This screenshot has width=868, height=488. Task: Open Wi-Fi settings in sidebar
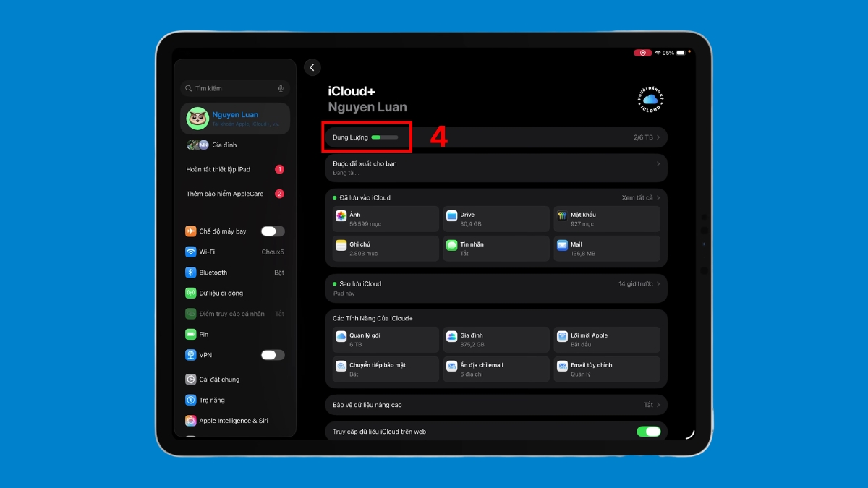pyautogui.click(x=235, y=252)
